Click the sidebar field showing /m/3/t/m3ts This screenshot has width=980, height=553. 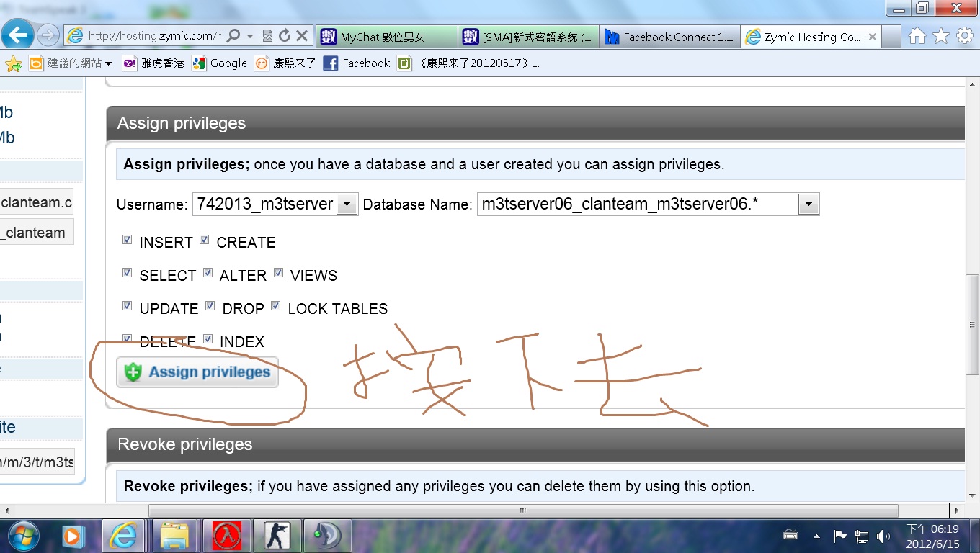tap(37, 462)
